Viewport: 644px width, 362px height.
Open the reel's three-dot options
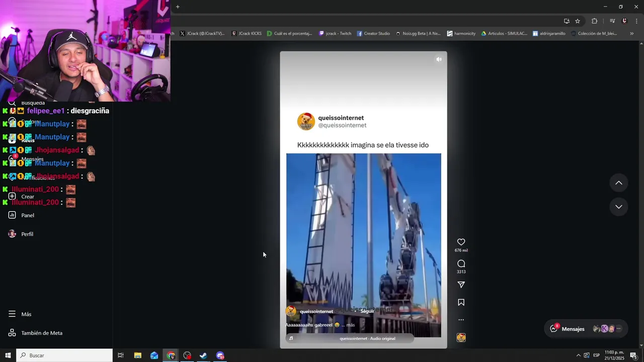point(461,320)
